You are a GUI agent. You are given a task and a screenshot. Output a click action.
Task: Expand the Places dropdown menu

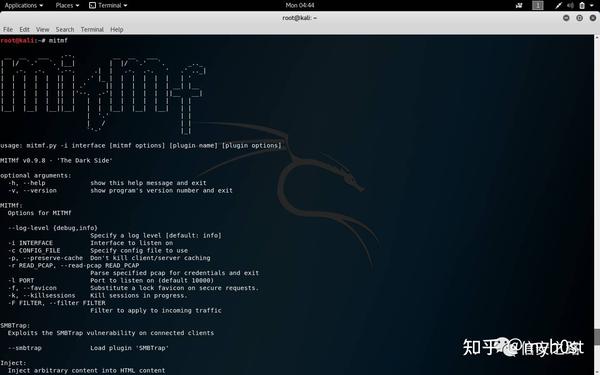point(67,5)
